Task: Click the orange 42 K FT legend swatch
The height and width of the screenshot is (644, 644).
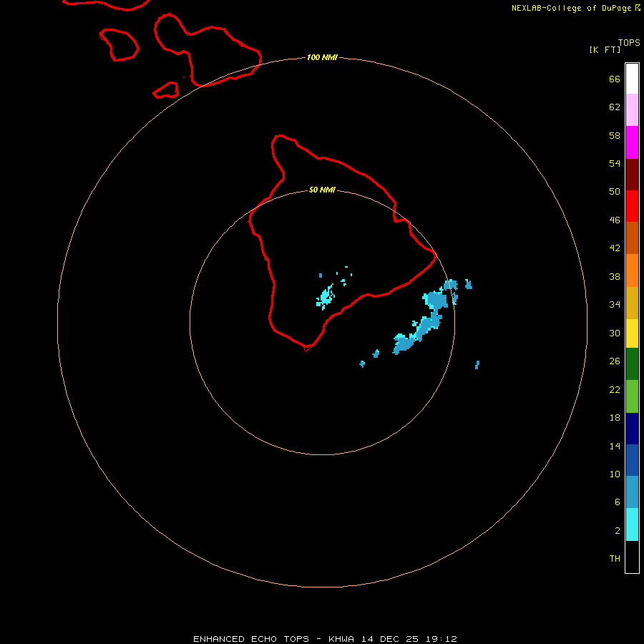Action: click(632, 270)
